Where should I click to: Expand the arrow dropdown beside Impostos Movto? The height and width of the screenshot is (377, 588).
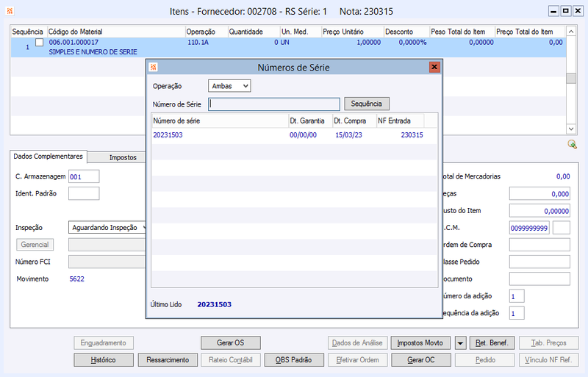click(460, 343)
